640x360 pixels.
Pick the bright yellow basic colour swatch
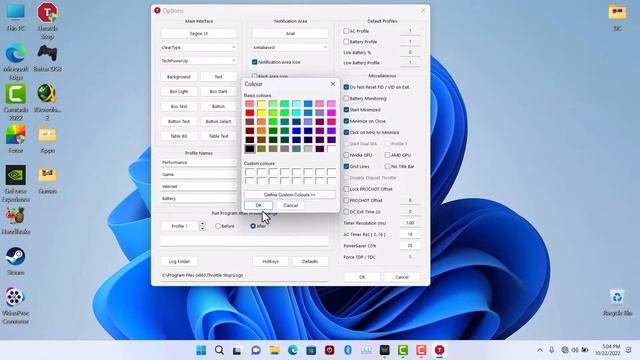[262, 113]
